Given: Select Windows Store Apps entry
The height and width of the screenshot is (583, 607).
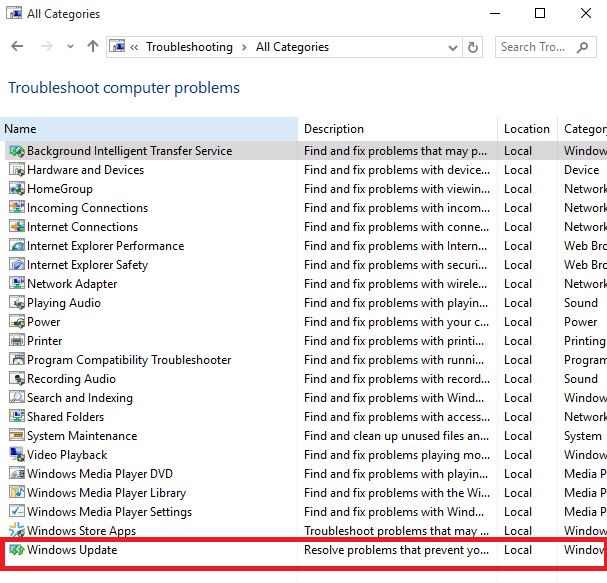Looking at the screenshot, I should [x=81, y=530].
